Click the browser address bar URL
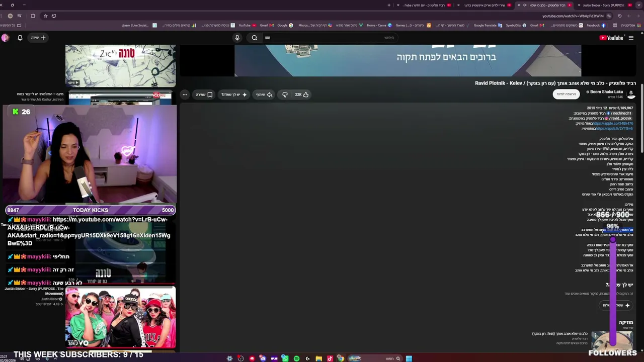644x362 pixels. [x=573, y=16]
